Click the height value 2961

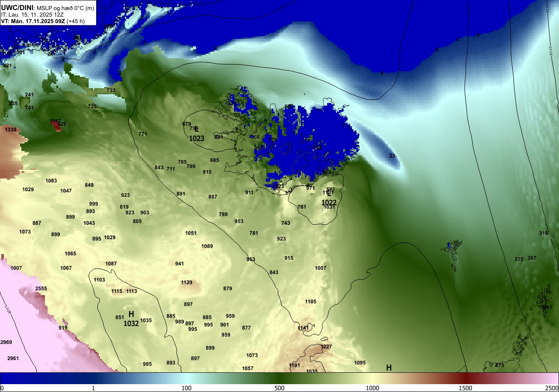[x=13, y=358]
